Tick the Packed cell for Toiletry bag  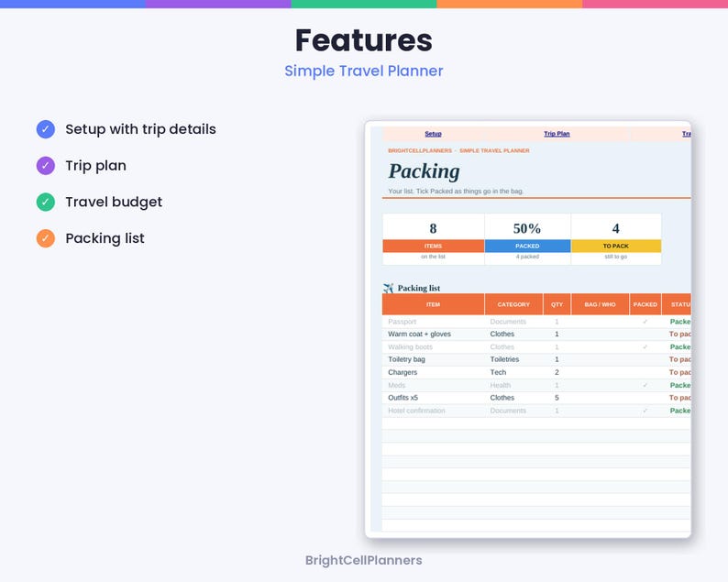click(645, 359)
